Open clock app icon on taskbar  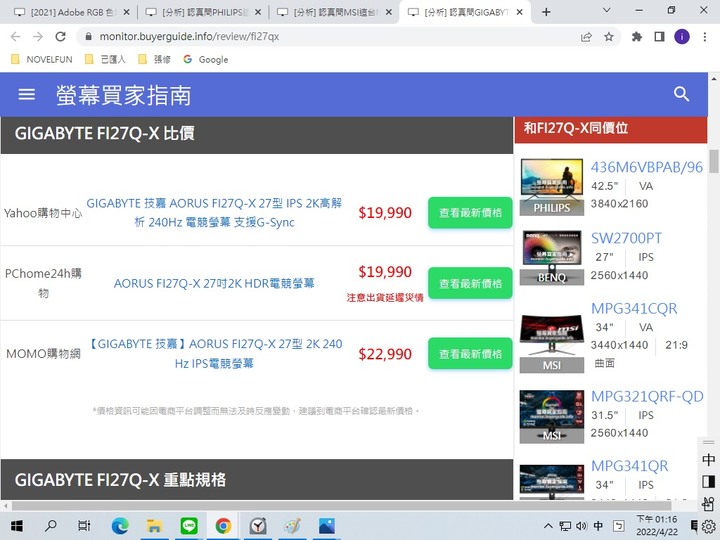pos(258,526)
